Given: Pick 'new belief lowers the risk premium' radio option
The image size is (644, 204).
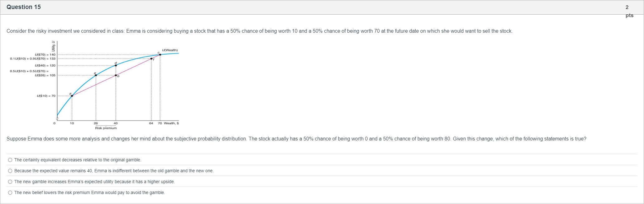Looking at the screenshot, I should [x=10, y=193].
